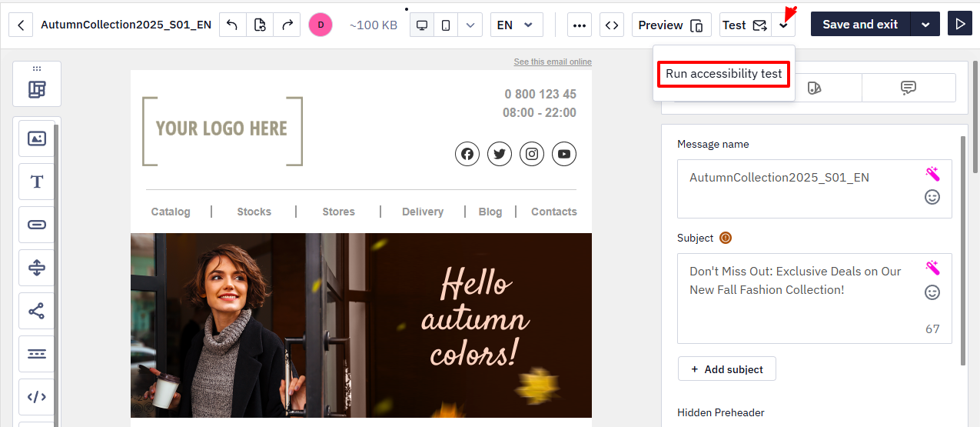The image size is (980, 427).
Task: Open the pink D user avatar
Action: click(321, 25)
